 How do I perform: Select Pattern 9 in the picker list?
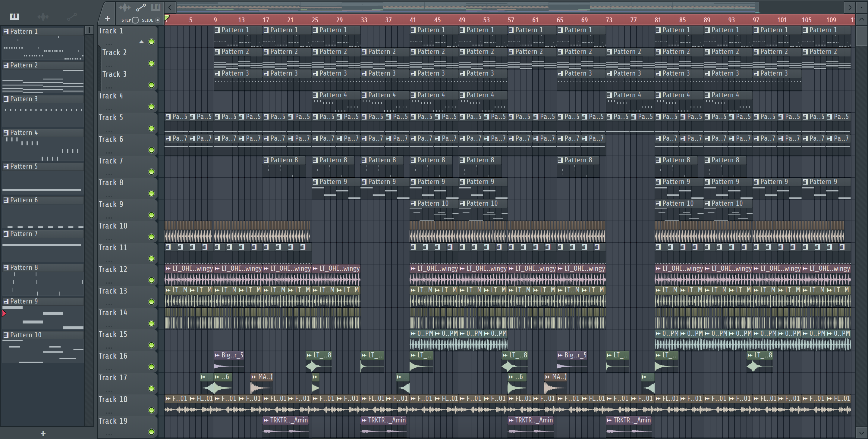pos(24,301)
